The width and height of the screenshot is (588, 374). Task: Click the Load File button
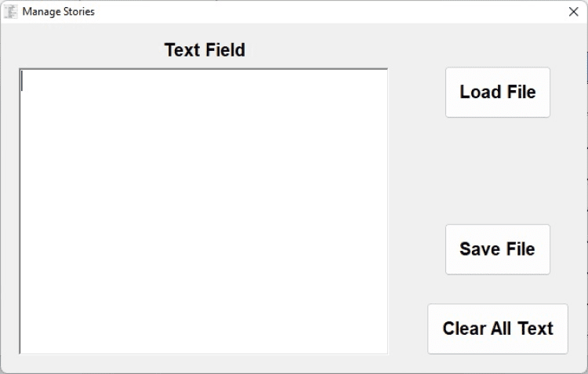click(x=497, y=92)
